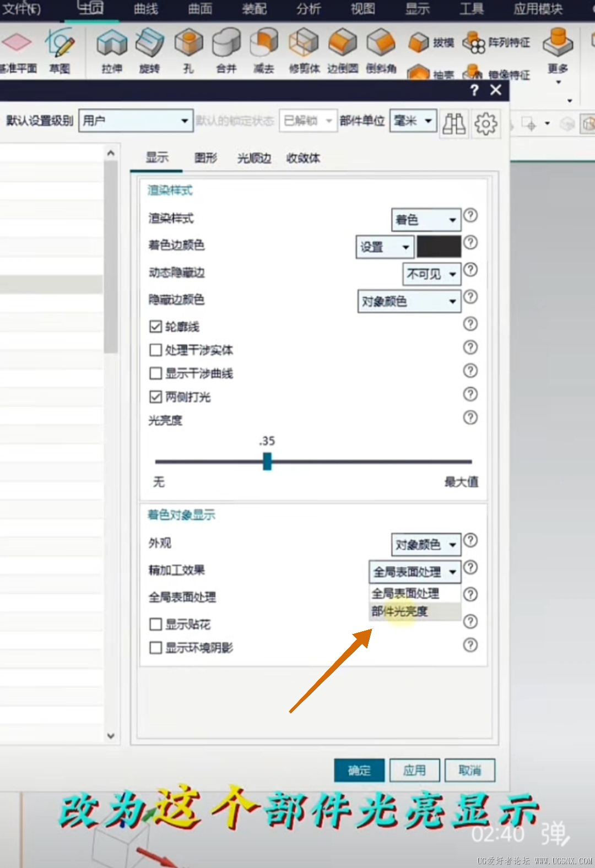
Task: Click the left list scroll-up arrow
Action: coord(111,153)
